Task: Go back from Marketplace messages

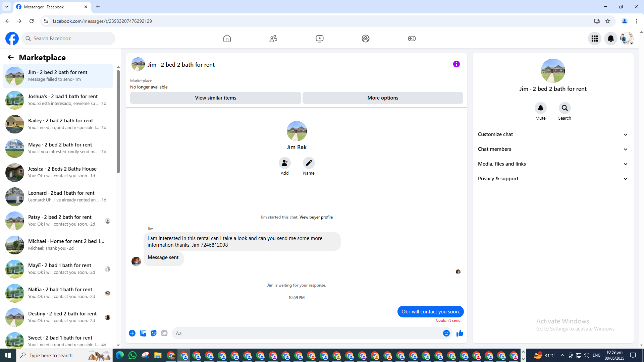Action: point(11,57)
